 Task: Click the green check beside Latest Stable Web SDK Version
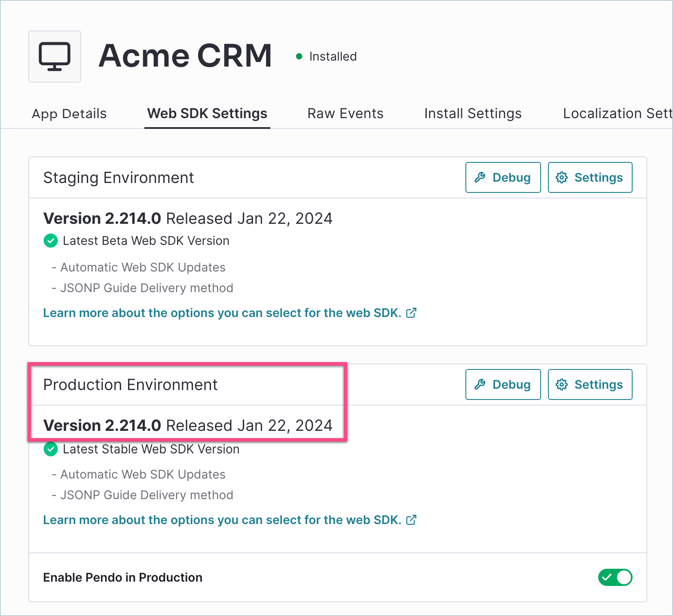(x=51, y=449)
